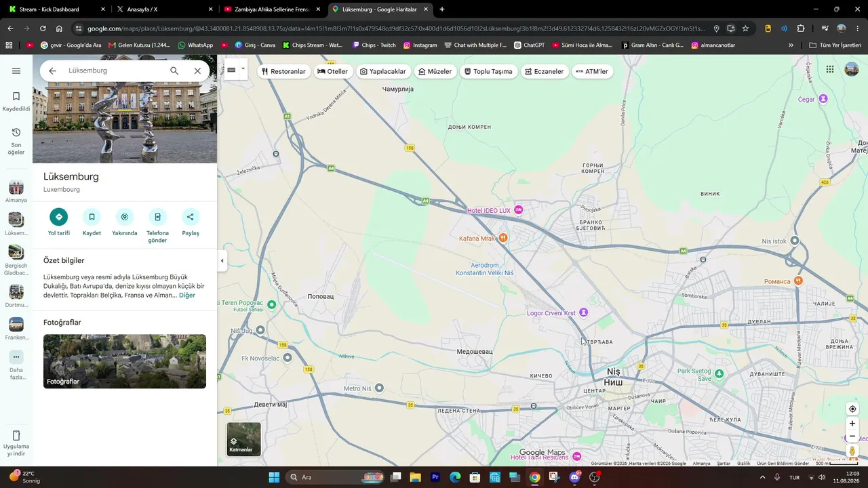
Task: Select the Kafana Mrak restaurant marker
Action: click(503, 238)
